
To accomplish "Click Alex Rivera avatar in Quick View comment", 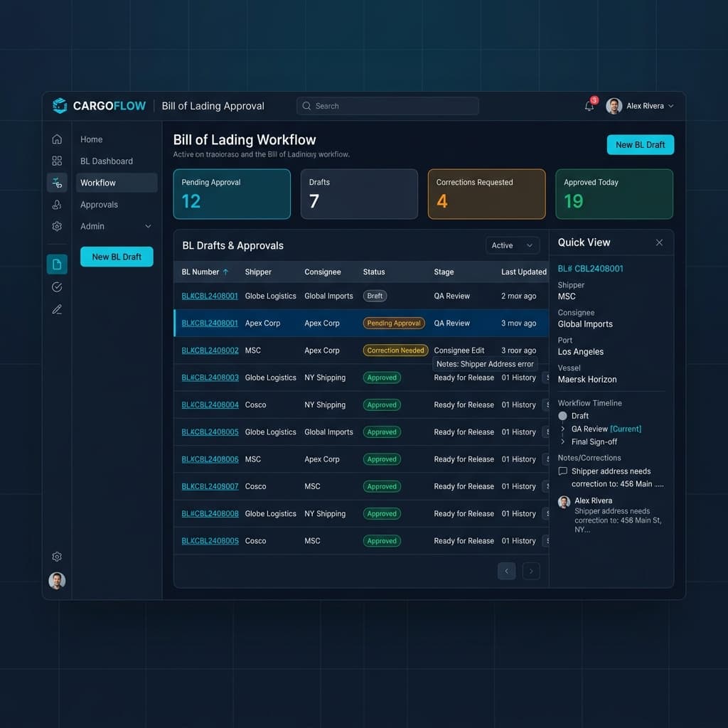I will (564, 502).
